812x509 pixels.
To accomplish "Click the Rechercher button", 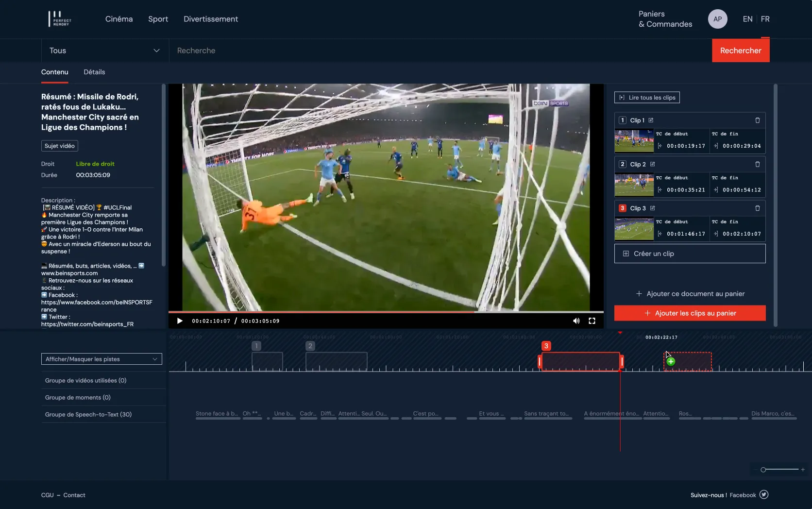I will (x=741, y=51).
